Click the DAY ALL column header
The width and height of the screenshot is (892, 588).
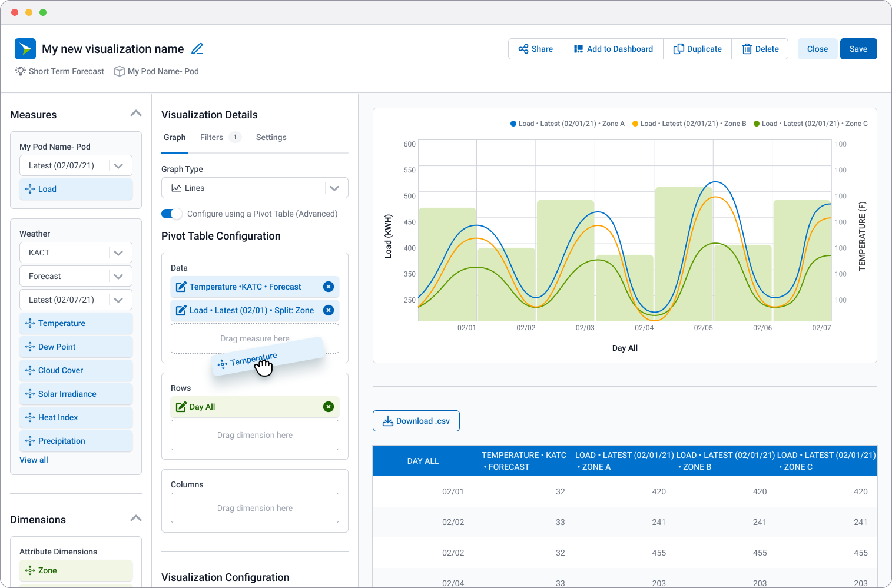tap(423, 461)
